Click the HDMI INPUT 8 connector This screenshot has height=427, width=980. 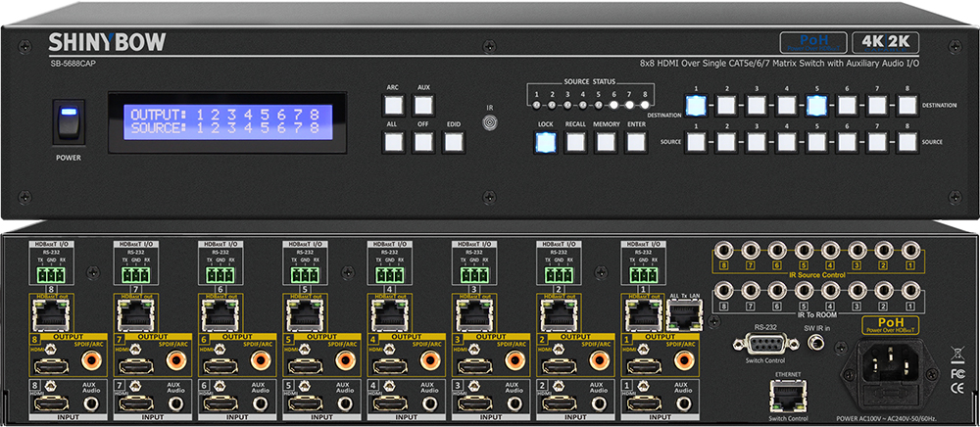[50, 403]
